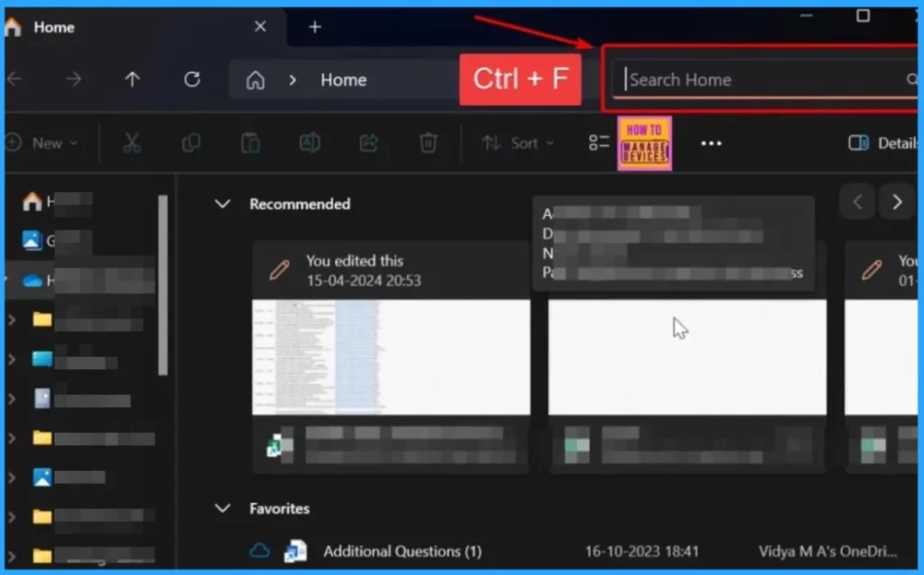Select Home breadcrumb in address bar
The width and height of the screenshot is (924, 575).
click(344, 79)
